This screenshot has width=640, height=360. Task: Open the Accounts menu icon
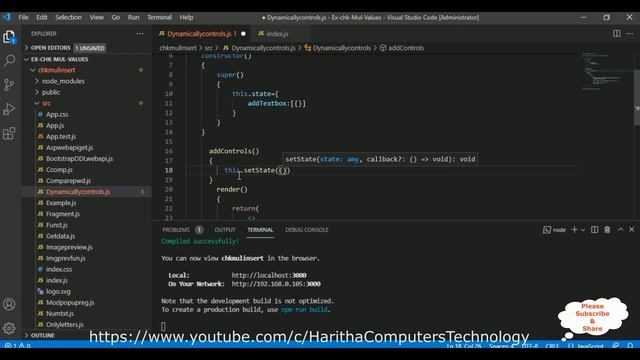pyautogui.click(x=9, y=304)
